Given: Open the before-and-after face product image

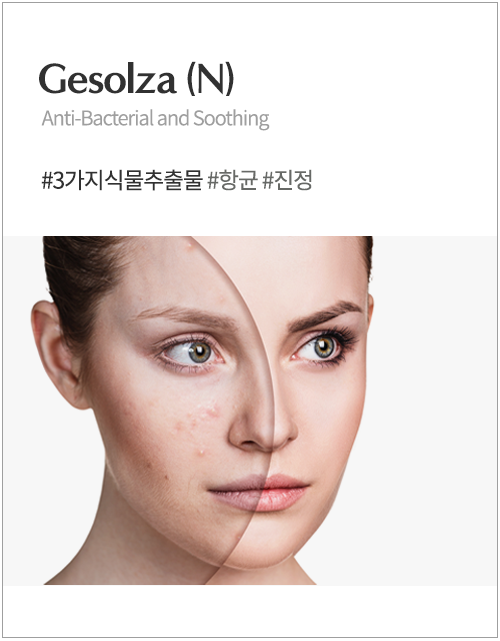Looking at the screenshot, I should (202, 410).
